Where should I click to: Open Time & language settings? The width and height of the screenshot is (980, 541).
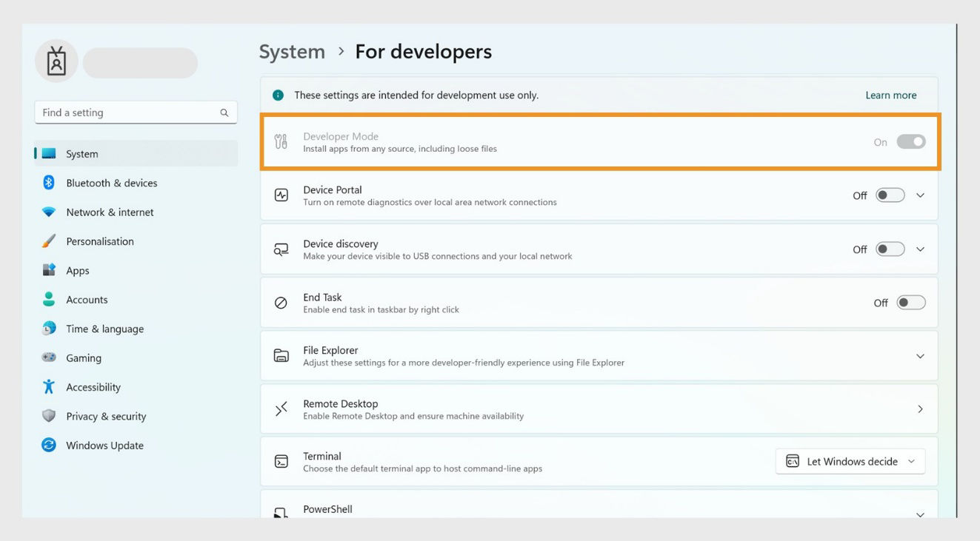pyautogui.click(x=136, y=329)
